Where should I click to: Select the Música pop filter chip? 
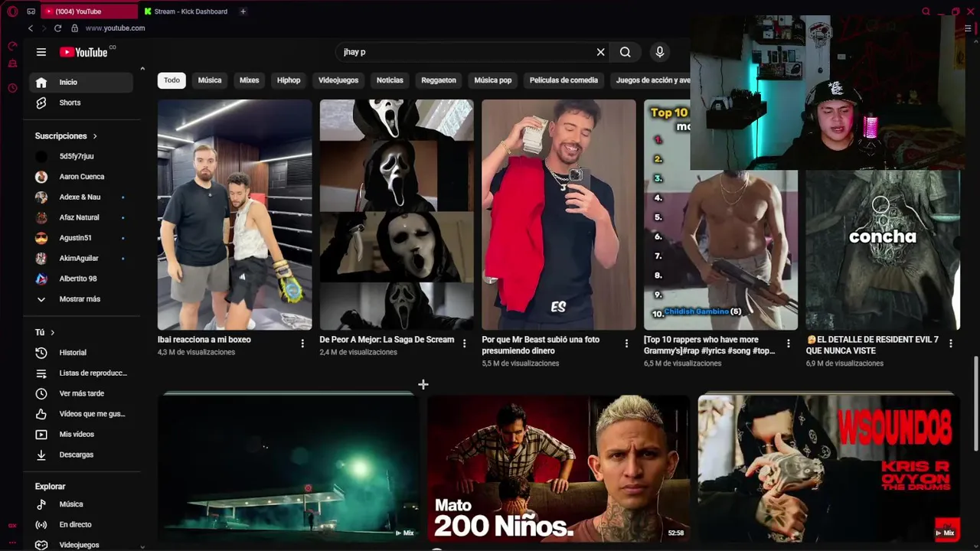[x=493, y=80]
